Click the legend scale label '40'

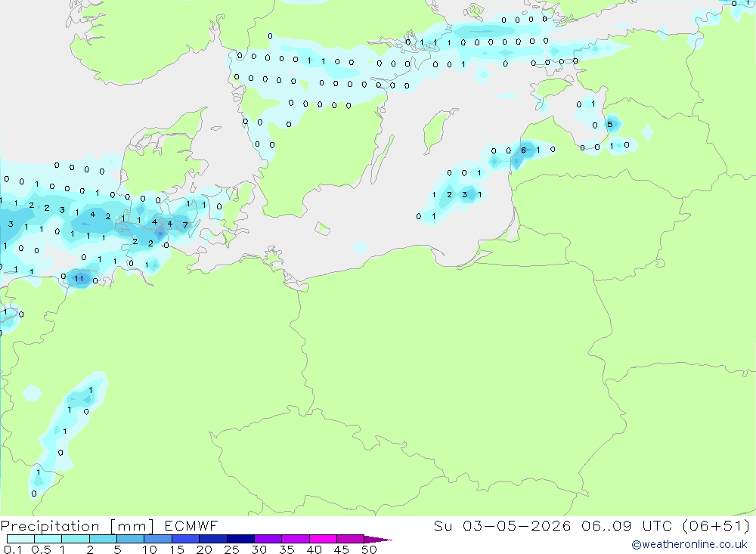[314, 549]
